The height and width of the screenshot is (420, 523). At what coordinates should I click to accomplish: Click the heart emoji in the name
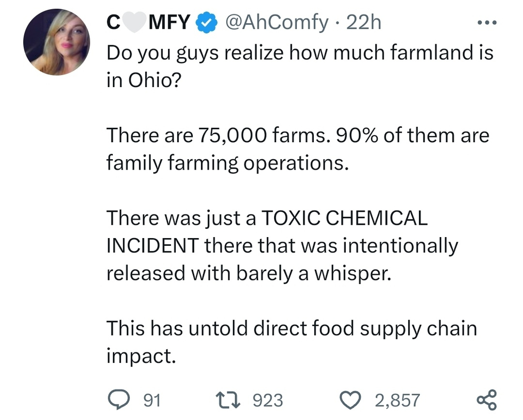(135, 22)
